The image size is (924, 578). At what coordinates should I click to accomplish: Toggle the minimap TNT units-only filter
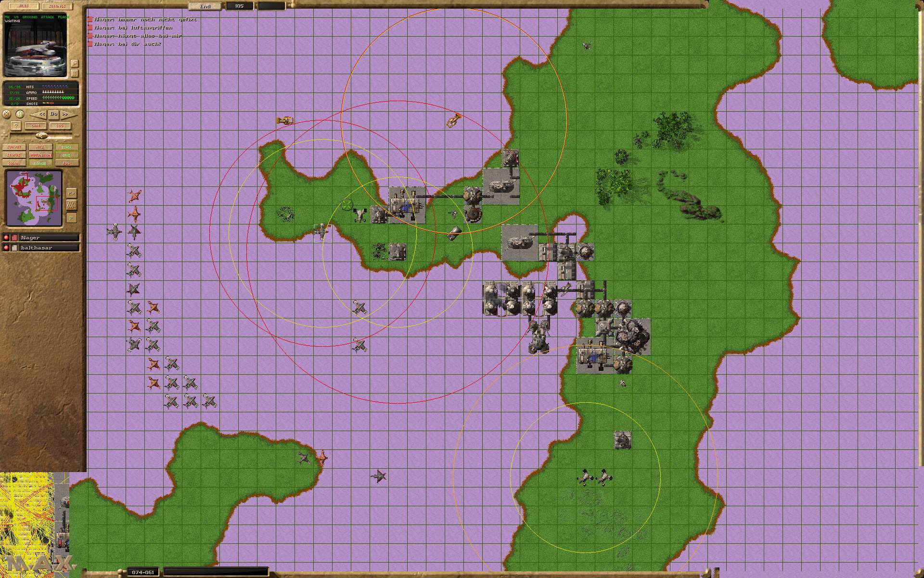point(71,205)
